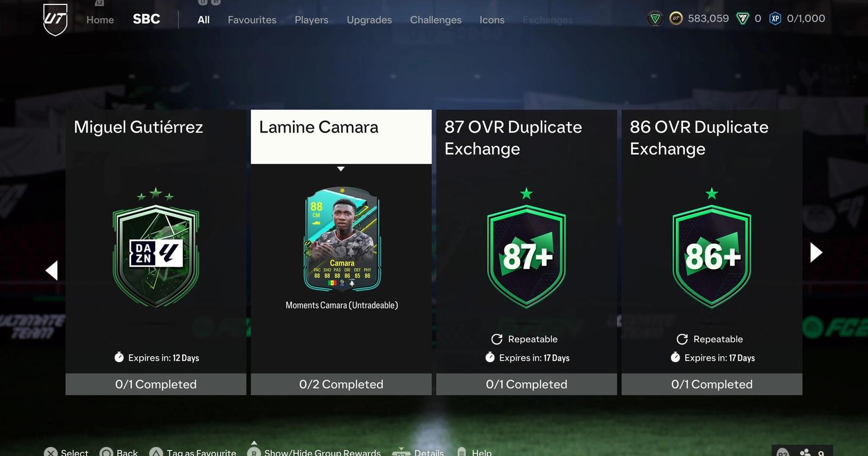This screenshot has height=456, width=868.
Task: Go to previous SBC page arrow
Action: pos(52,270)
